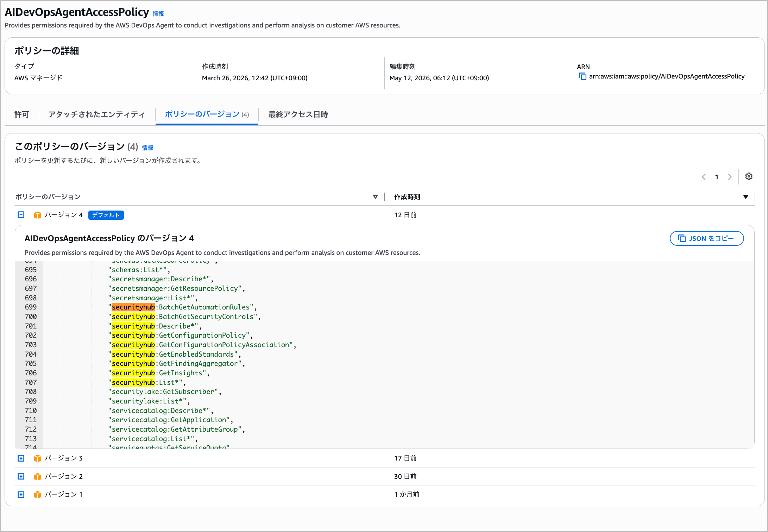Screen dimensions: 768x532
Task: Click the policy ARN text
Action: click(667, 76)
